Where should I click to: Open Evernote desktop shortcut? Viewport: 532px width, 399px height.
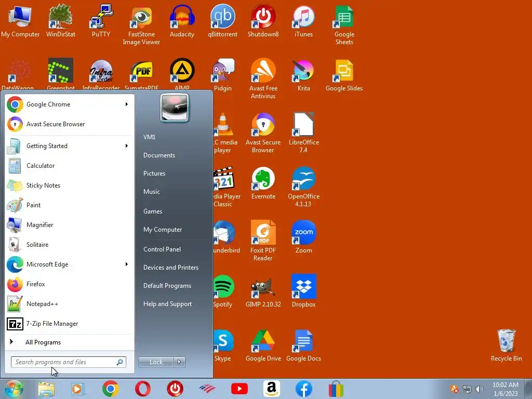tap(263, 183)
